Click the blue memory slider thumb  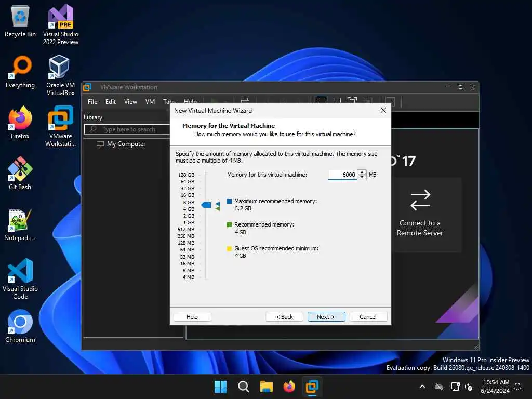pyautogui.click(x=206, y=205)
